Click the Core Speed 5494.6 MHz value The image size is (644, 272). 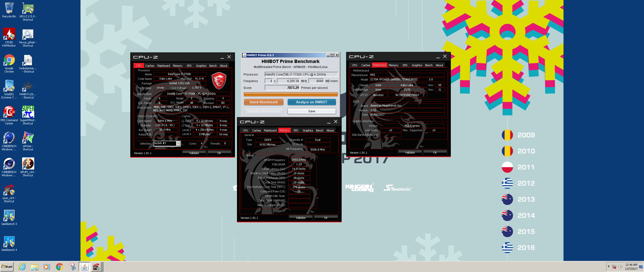tap(165, 121)
